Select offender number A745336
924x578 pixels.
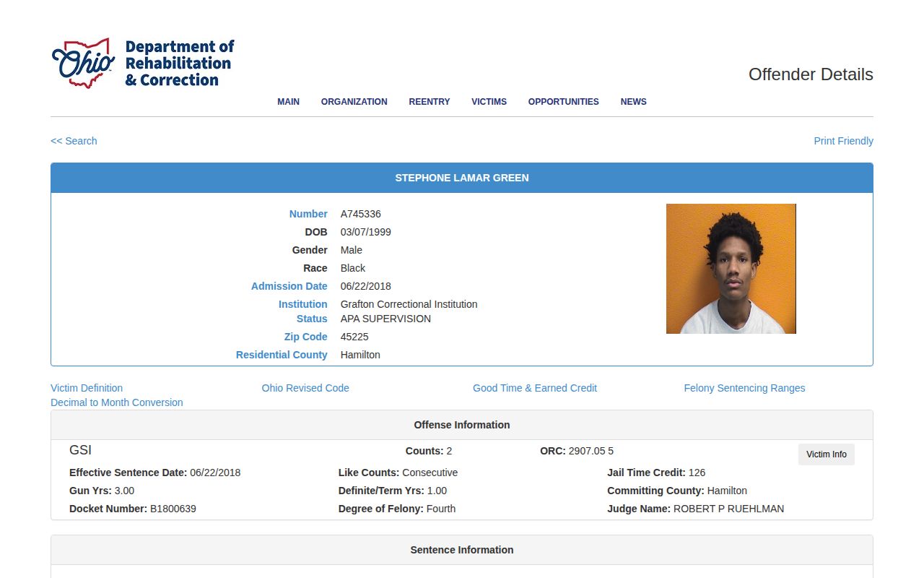361,214
